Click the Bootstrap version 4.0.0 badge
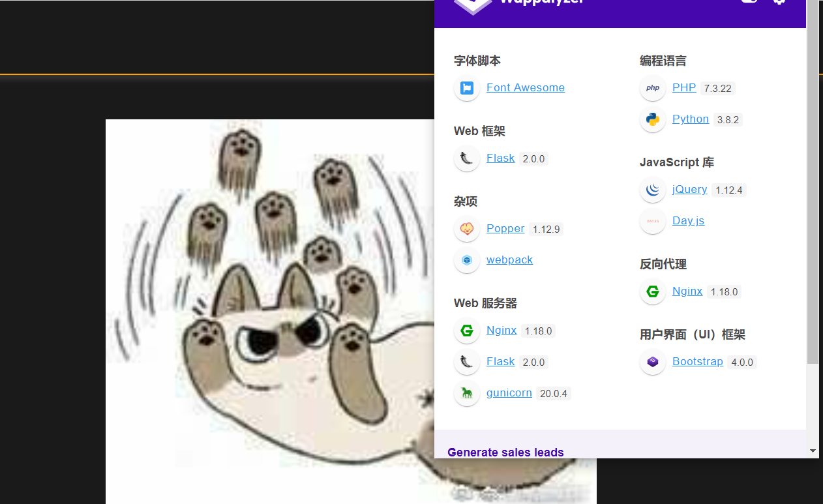 742,363
